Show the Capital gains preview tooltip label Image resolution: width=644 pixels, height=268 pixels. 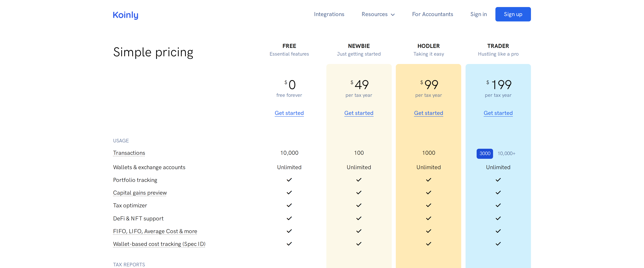(x=140, y=193)
